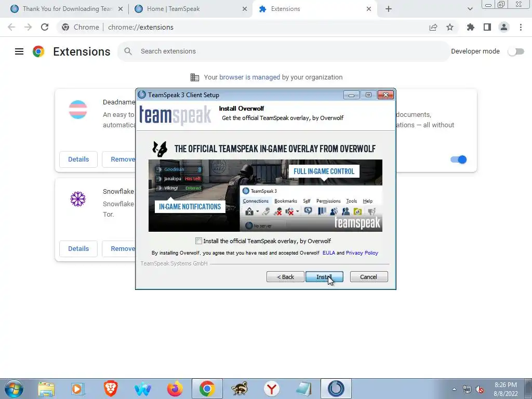The width and height of the screenshot is (532, 399).
Task: Bookmark this page with star icon
Action: click(x=450, y=27)
